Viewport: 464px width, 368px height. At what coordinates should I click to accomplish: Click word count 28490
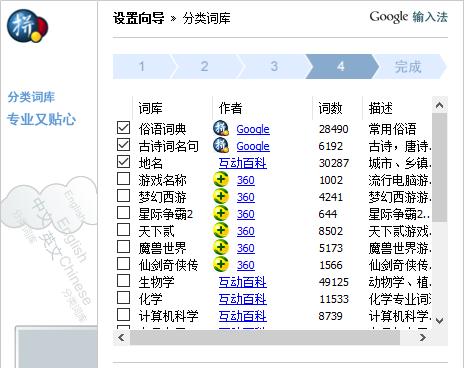click(x=334, y=129)
